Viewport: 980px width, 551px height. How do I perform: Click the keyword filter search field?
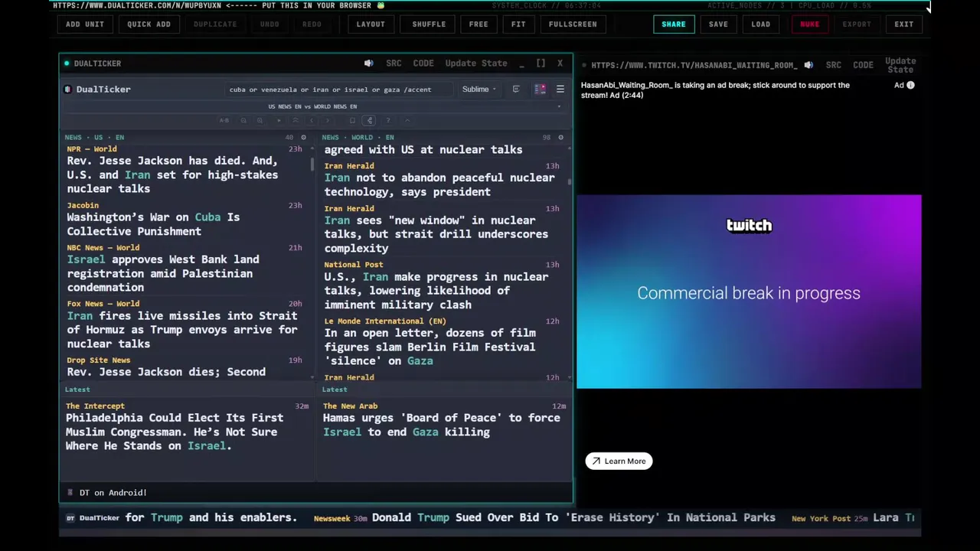coord(339,90)
